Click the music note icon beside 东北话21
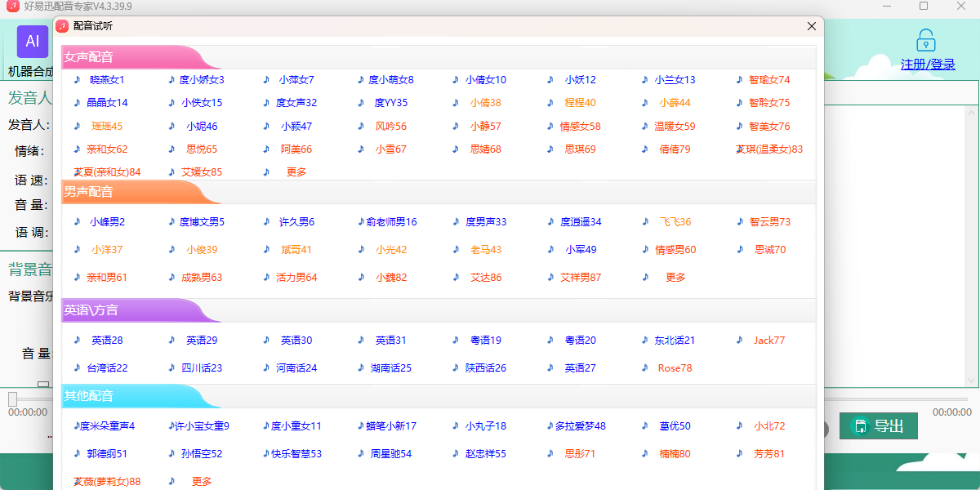 (645, 340)
